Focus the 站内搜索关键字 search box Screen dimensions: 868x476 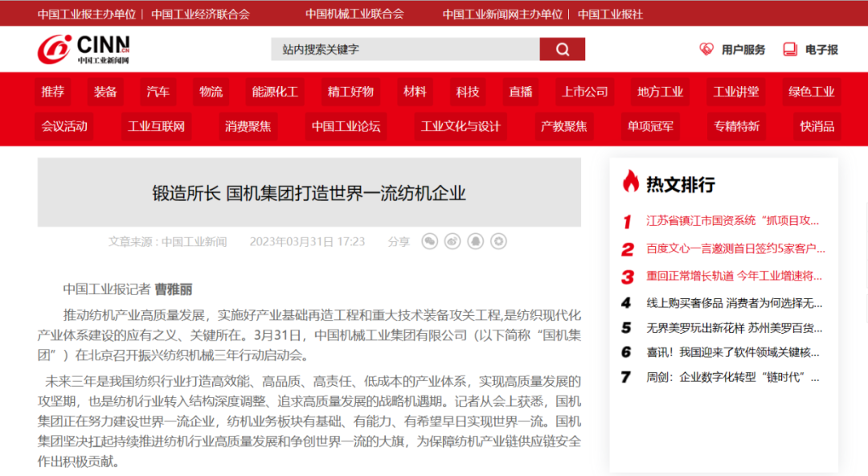coord(405,49)
